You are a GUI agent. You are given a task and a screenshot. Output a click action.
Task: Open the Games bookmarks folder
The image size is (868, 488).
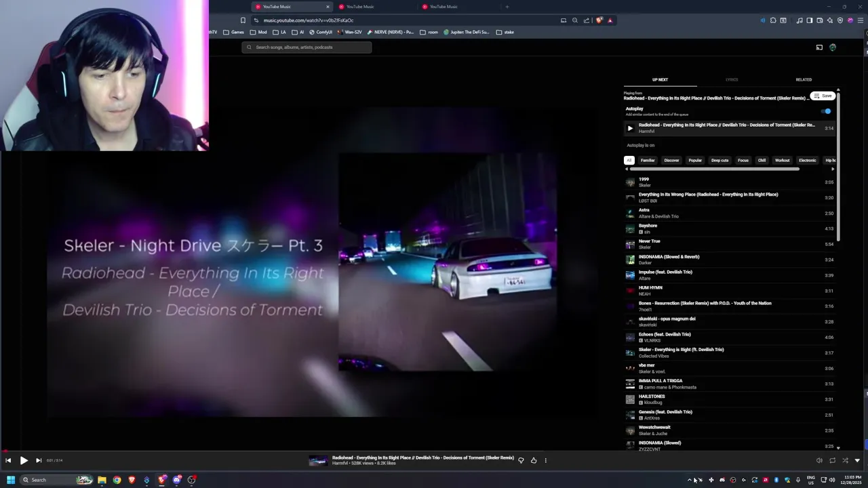tap(233, 32)
